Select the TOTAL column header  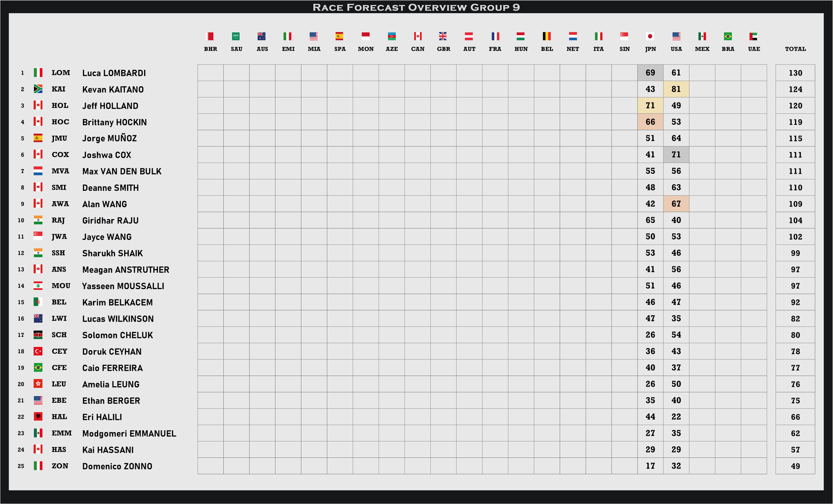(x=795, y=49)
